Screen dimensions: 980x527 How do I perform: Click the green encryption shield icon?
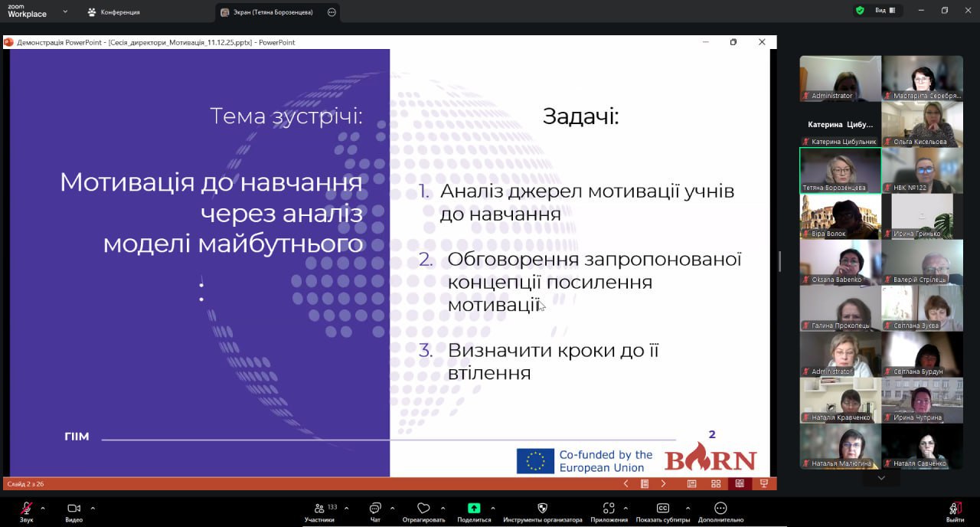coord(860,11)
